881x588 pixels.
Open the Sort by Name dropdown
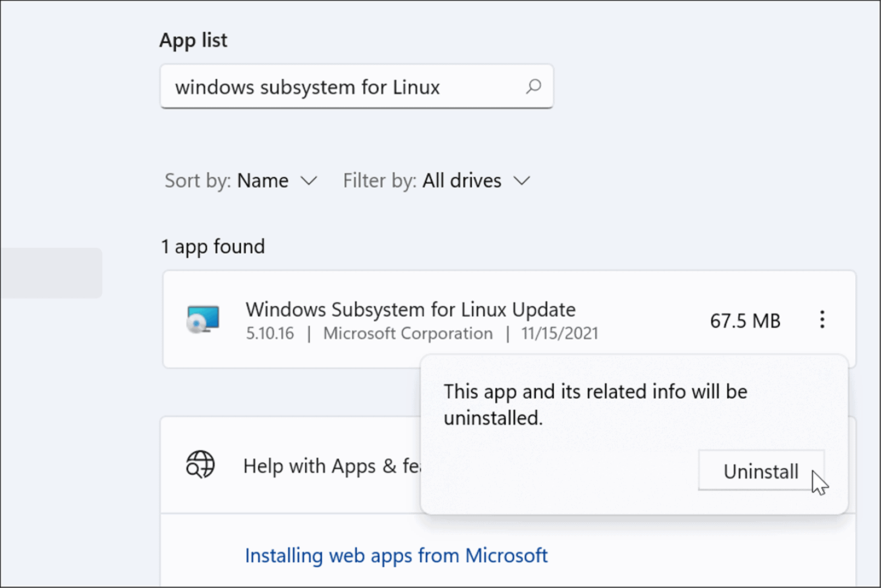click(241, 181)
